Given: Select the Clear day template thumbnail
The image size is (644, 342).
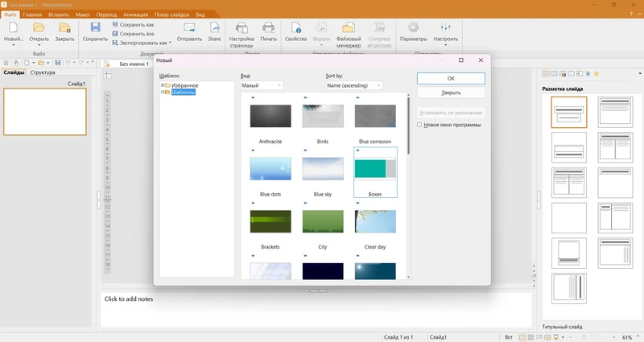Looking at the screenshot, I should pos(375,221).
